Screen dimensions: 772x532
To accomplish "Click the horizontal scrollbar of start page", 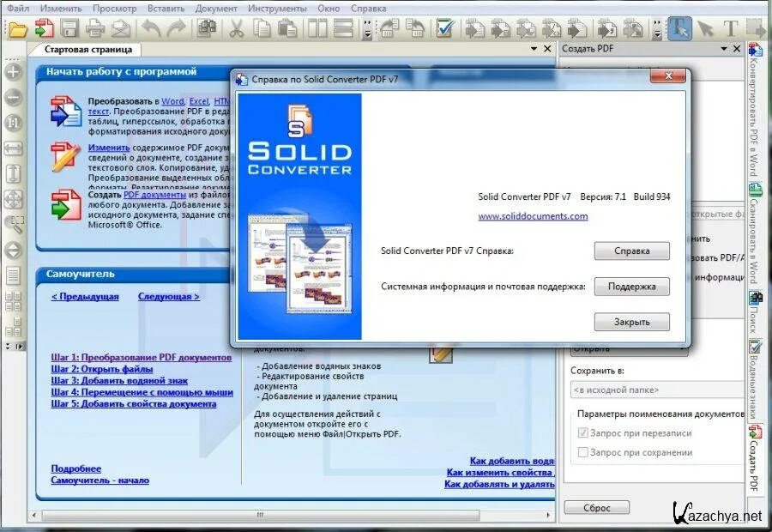I will coord(292,515).
